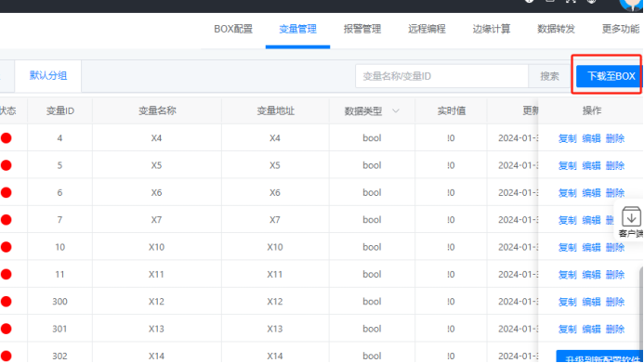This screenshot has height=363, width=644.
Task: Click 删除 in the X12 row
Action: click(615, 302)
